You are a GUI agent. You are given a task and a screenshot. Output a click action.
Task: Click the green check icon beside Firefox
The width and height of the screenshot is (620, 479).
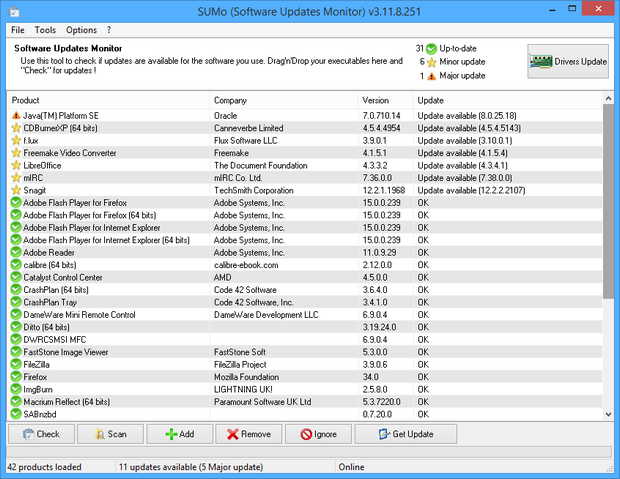[16, 377]
